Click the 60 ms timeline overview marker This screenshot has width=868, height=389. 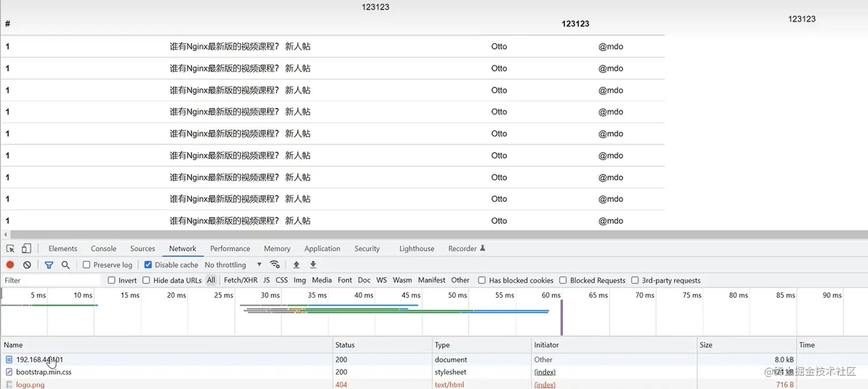[551, 295]
